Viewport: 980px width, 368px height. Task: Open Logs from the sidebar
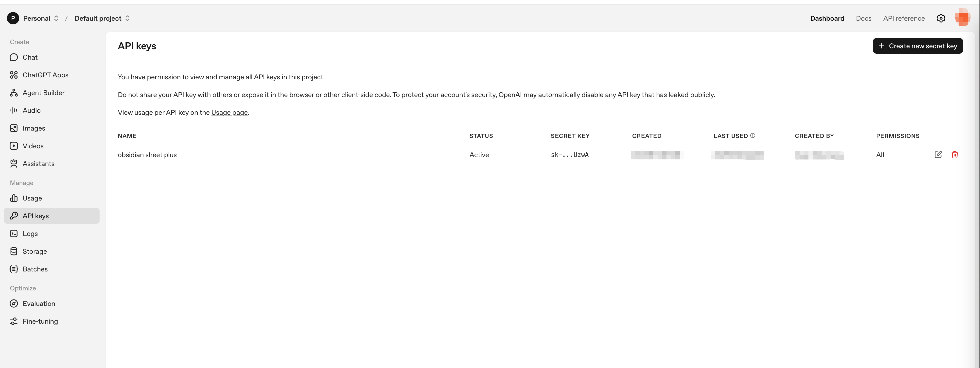coord(30,234)
